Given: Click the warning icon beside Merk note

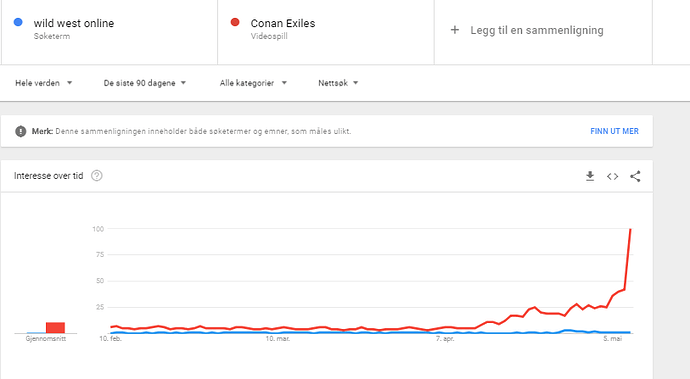Looking at the screenshot, I should 21,131.
